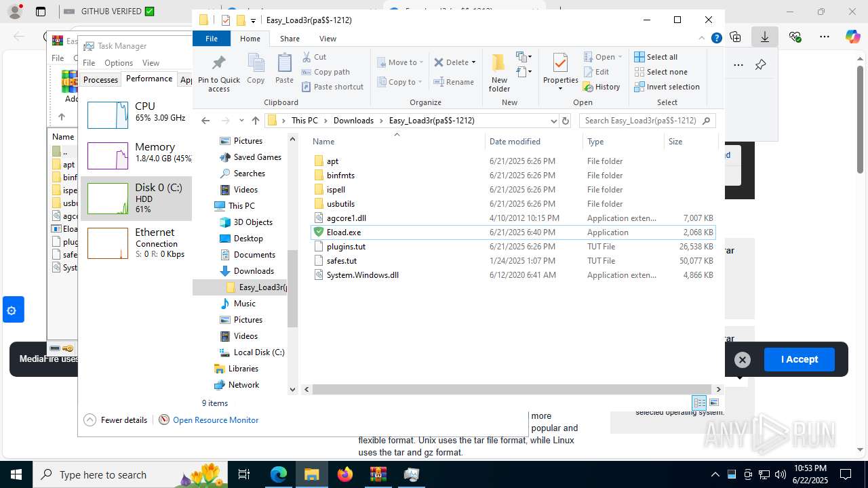The image size is (868, 488).
Task: Click Select none in ribbon
Action: click(660, 72)
